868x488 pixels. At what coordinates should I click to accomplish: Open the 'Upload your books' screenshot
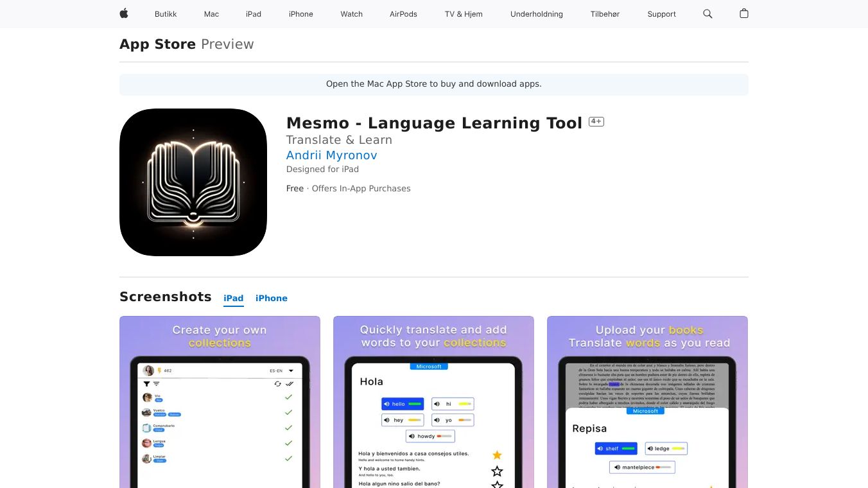click(647, 402)
